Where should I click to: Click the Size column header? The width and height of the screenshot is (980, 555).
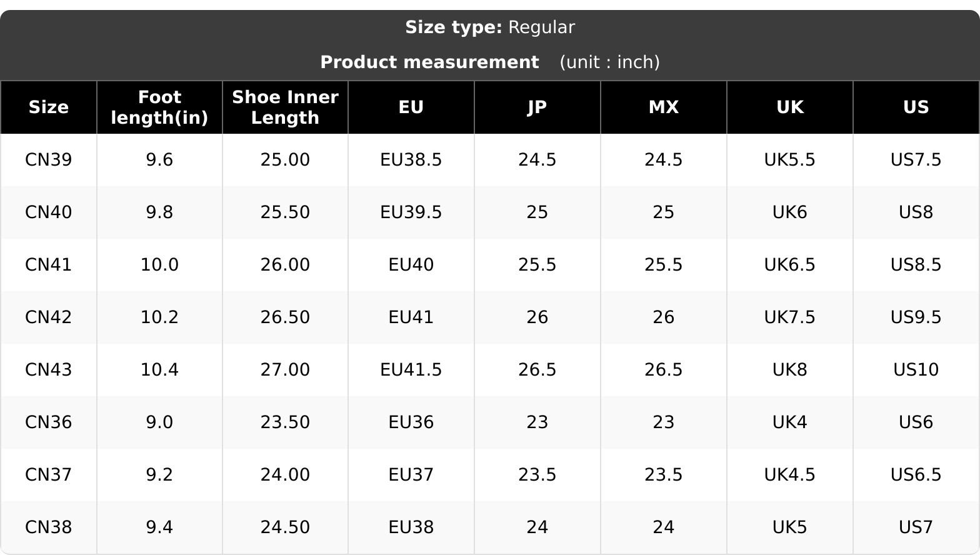[48, 107]
